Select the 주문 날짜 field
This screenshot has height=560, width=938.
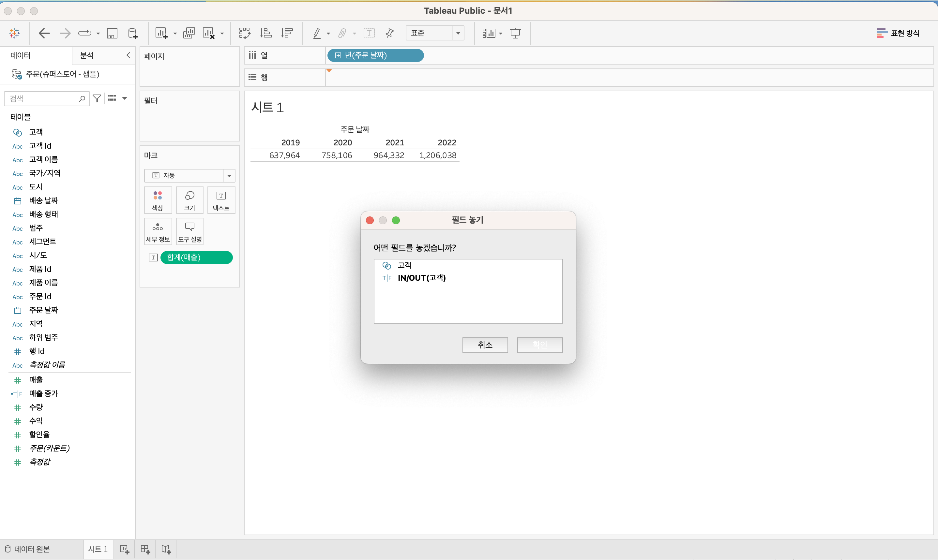(x=44, y=310)
